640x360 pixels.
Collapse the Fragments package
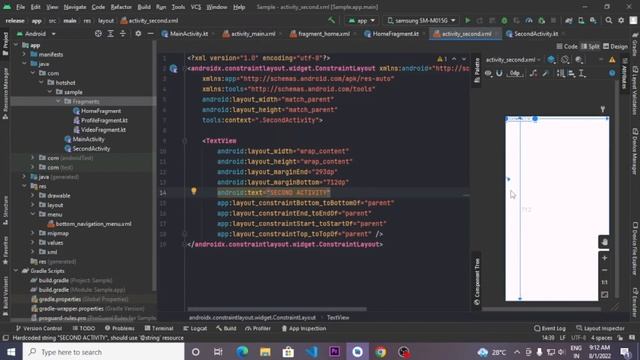pyautogui.click(x=58, y=101)
